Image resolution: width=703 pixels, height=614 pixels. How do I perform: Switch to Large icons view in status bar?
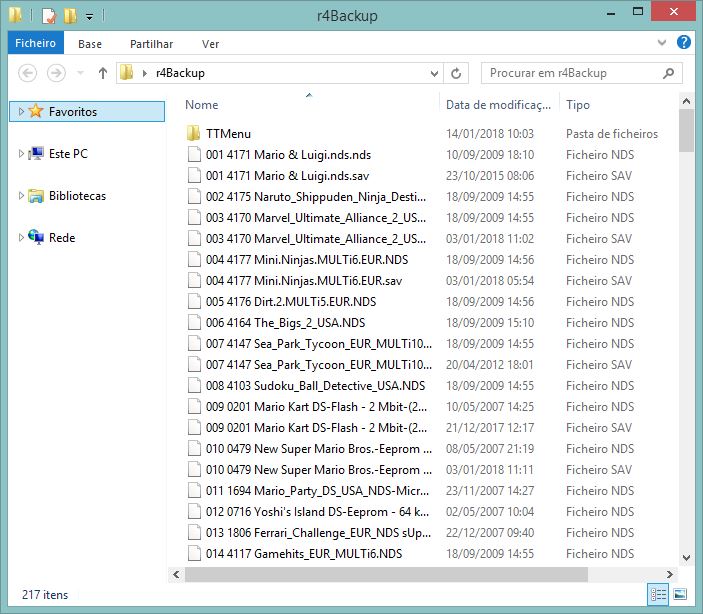(x=680, y=595)
